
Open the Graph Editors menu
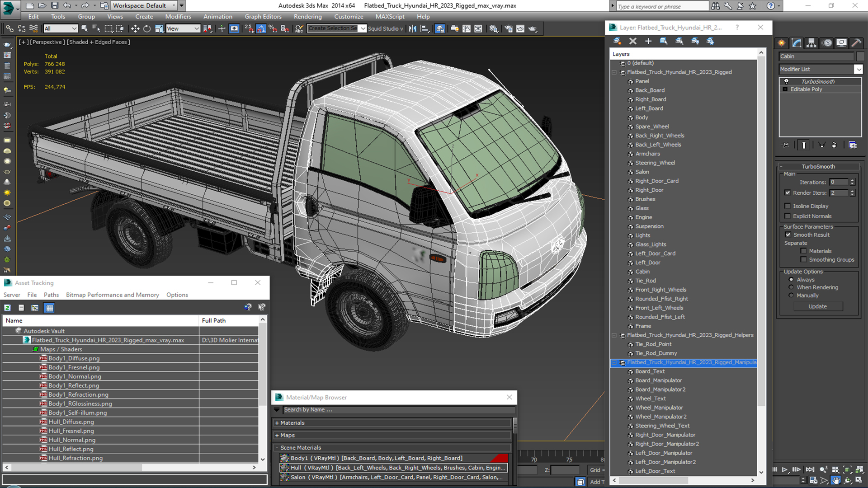click(x=263, y=17)
